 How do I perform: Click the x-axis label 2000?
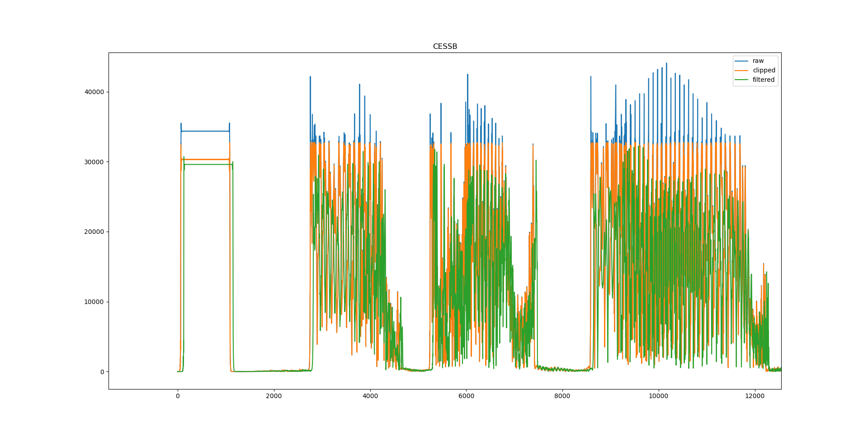tap(274, 396)
